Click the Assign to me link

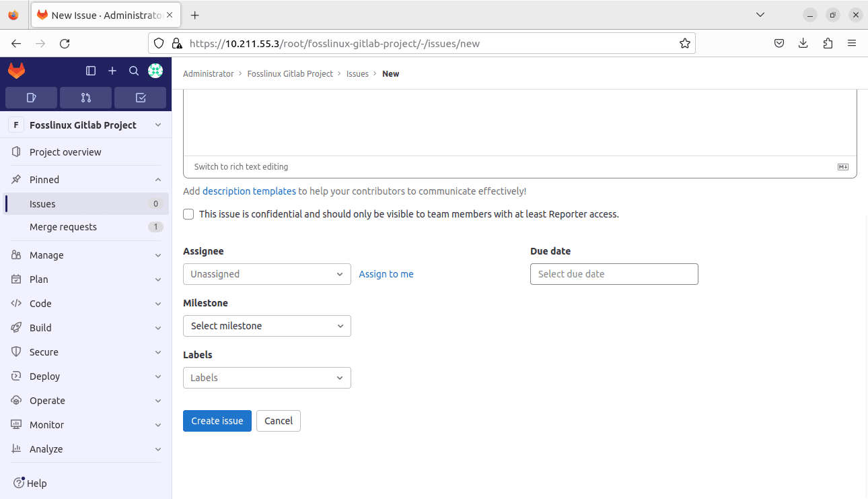(x=386, y=274)
